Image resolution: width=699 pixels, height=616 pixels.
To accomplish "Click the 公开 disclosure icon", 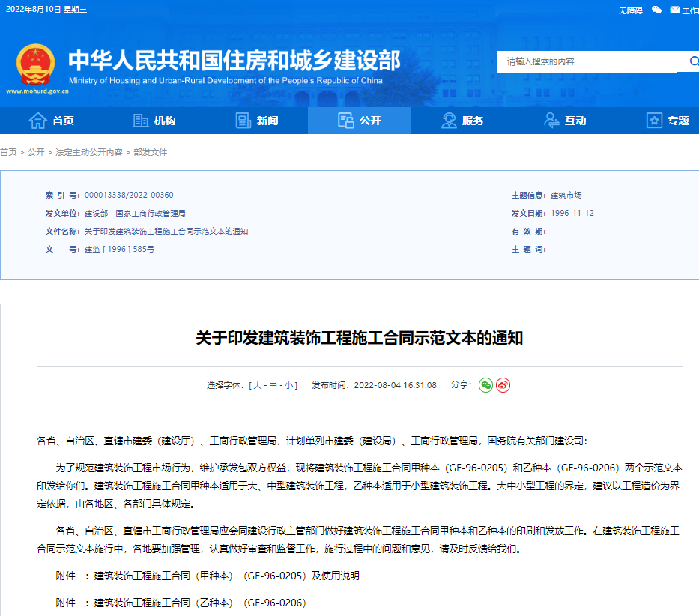I will tap(345, 120).
